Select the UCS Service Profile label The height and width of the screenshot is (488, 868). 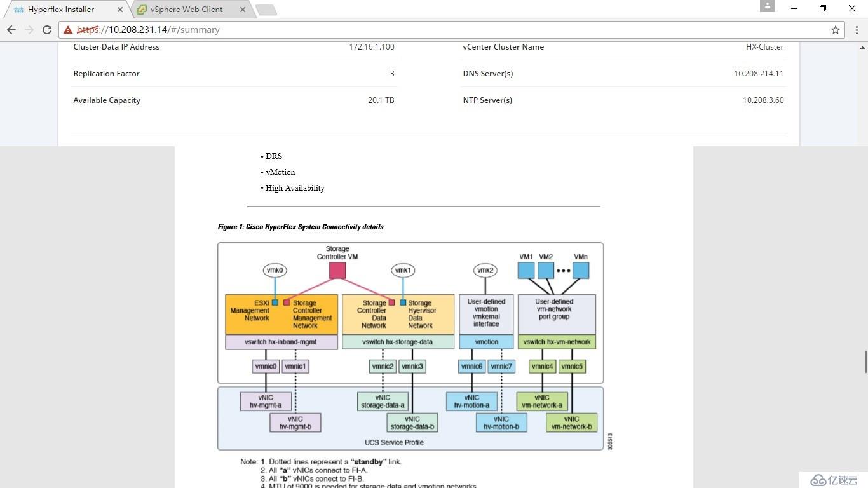[x=394, y=442]
